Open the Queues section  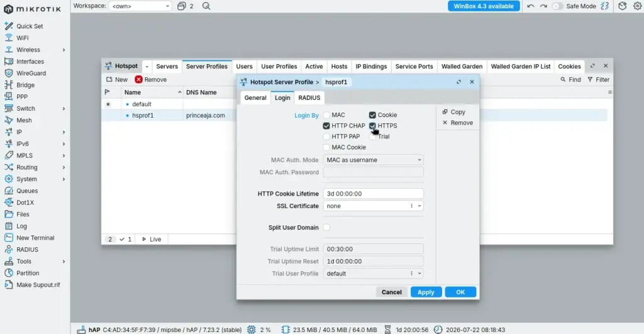[26, 191]
